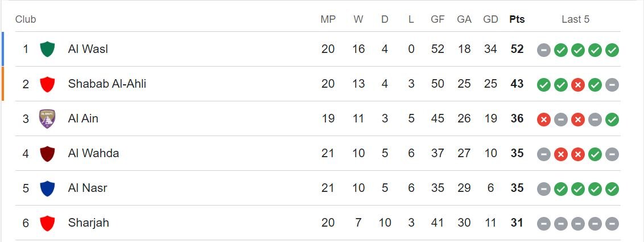Image resolution: width=644 pixels, height=242 pixels.
Task: Click Al Wasl's most recent win icon
Action: click(612, 50)
